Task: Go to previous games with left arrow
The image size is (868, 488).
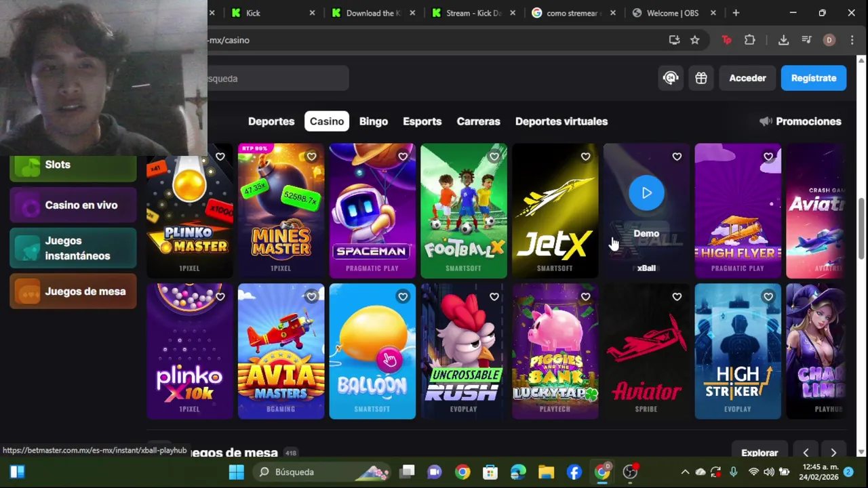Action: point(806,453)
